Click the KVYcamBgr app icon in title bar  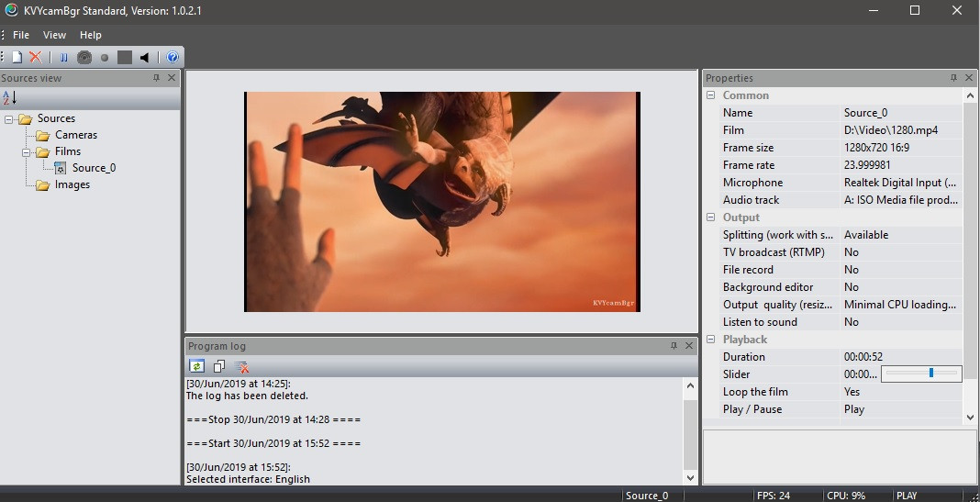click(x=11, y=10)
